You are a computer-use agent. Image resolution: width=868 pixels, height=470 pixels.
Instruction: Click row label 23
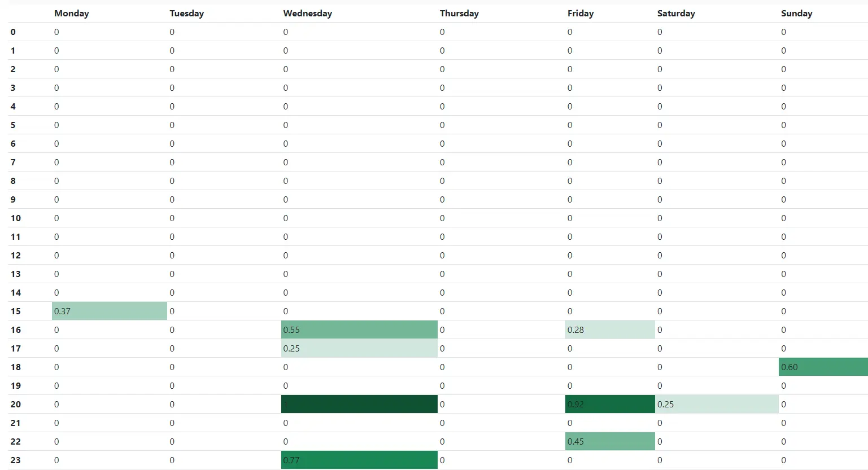tap(16, 460)
